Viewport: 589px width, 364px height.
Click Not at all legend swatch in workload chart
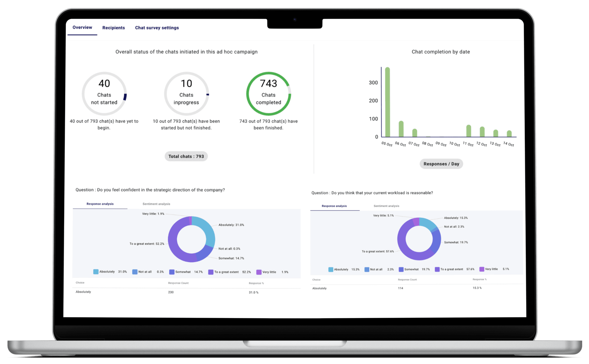(367, 269)
